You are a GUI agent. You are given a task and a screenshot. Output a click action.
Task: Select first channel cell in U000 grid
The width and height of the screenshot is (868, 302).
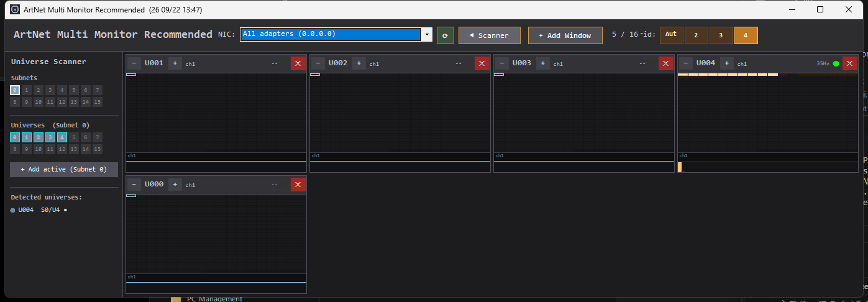click(x=130, y=196)
